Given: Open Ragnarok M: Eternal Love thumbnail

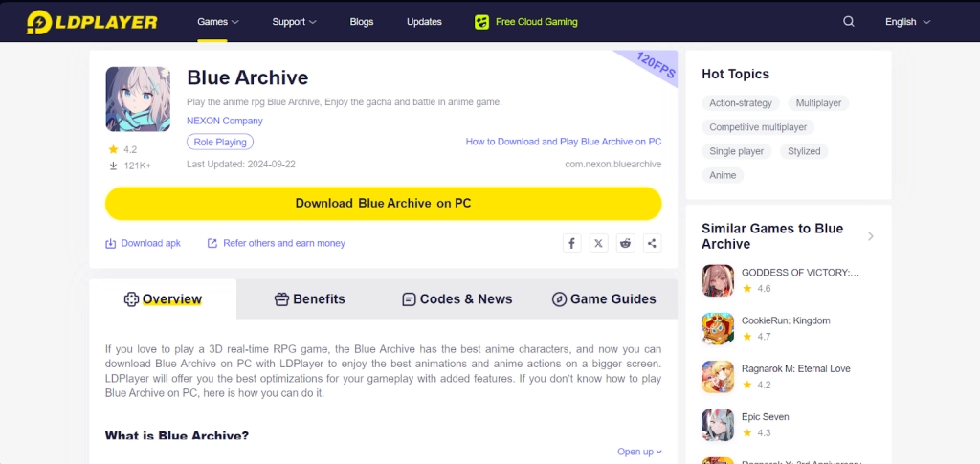Looking at the screenshot, I should click(x=718, y=377).
